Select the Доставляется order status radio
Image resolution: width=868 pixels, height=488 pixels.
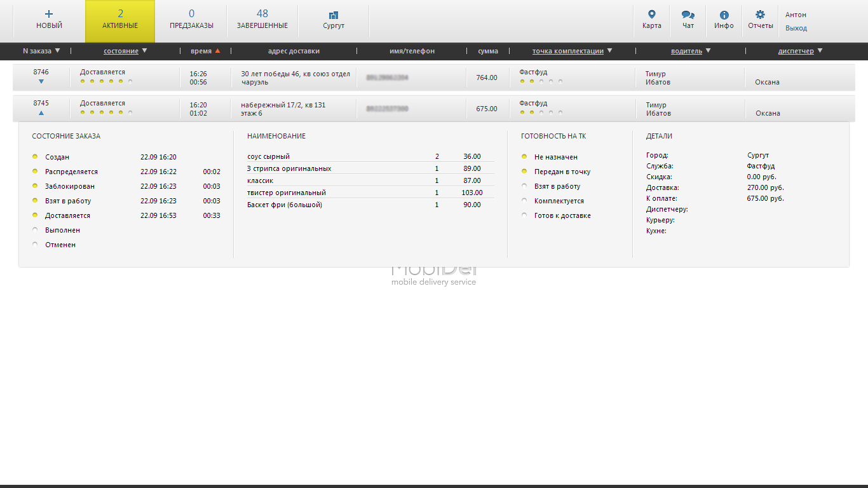click(35, 215)
